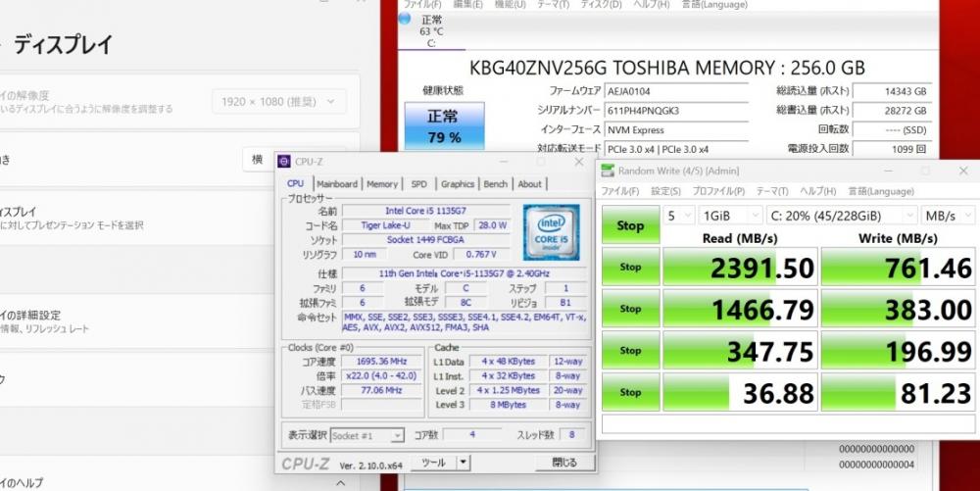
Task: Open the drive dropdown C: 20% (45/228GiB)
Action: pyautogui.click(x=841, y=216)
